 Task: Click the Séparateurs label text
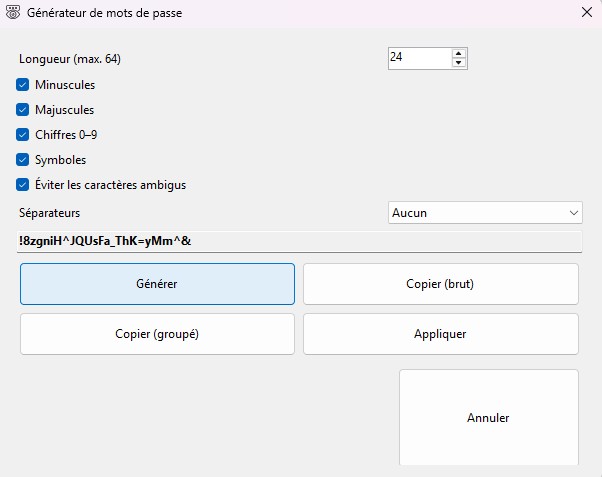pos(49,213)
